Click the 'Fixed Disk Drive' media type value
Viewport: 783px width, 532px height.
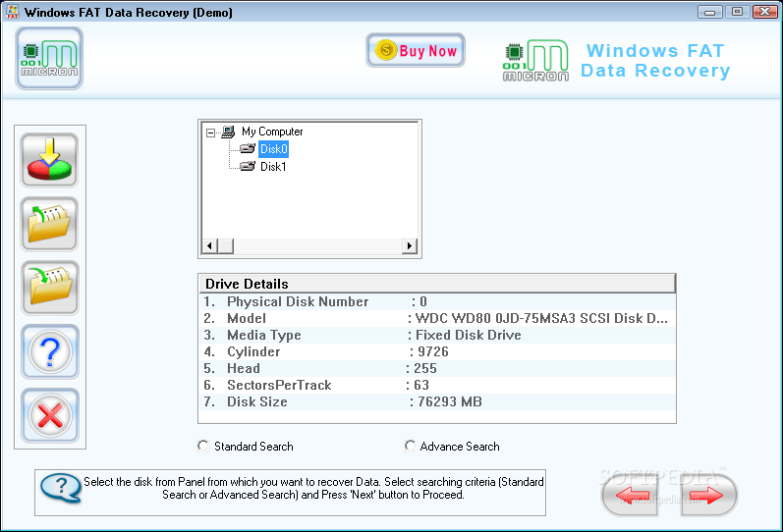click(x=469, y=335)
